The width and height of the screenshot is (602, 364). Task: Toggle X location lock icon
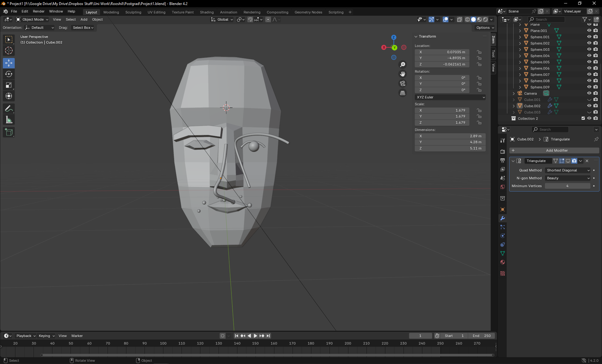tap(479, 52)
